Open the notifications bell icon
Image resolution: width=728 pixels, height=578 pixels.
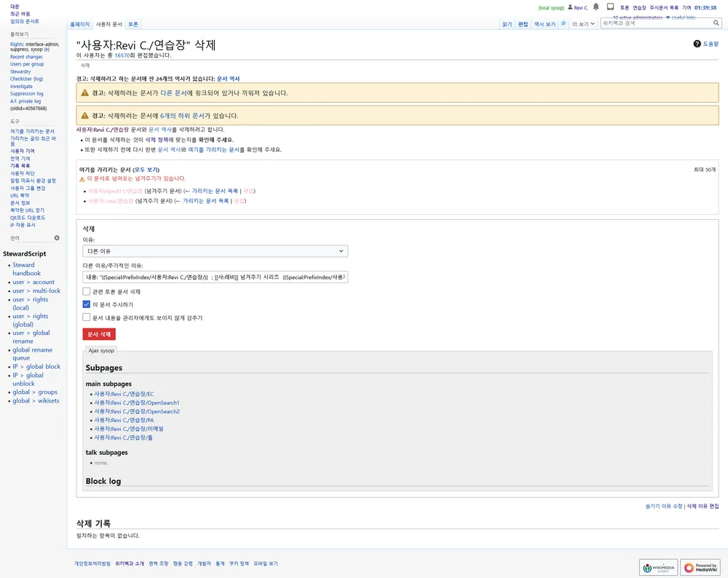coord(596,7)
